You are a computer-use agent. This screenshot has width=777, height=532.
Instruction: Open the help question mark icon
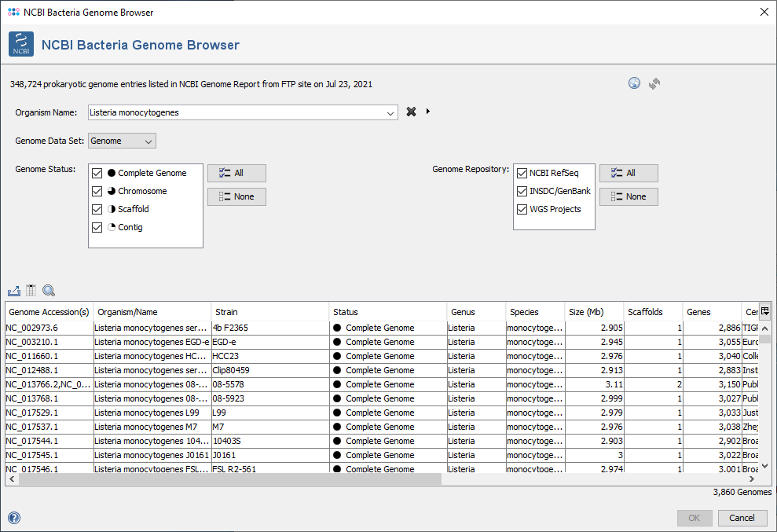point(13,518)
